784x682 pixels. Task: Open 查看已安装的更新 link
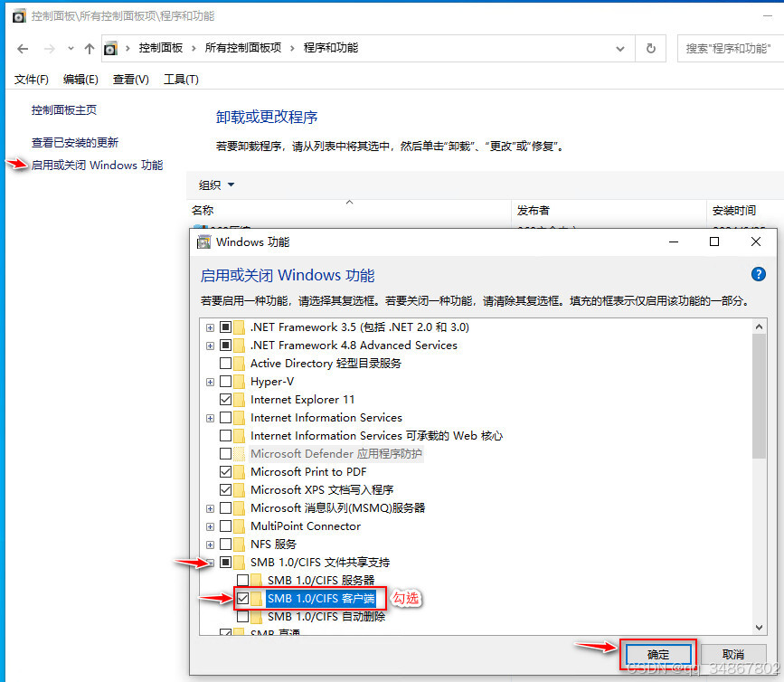pos(75,143)
